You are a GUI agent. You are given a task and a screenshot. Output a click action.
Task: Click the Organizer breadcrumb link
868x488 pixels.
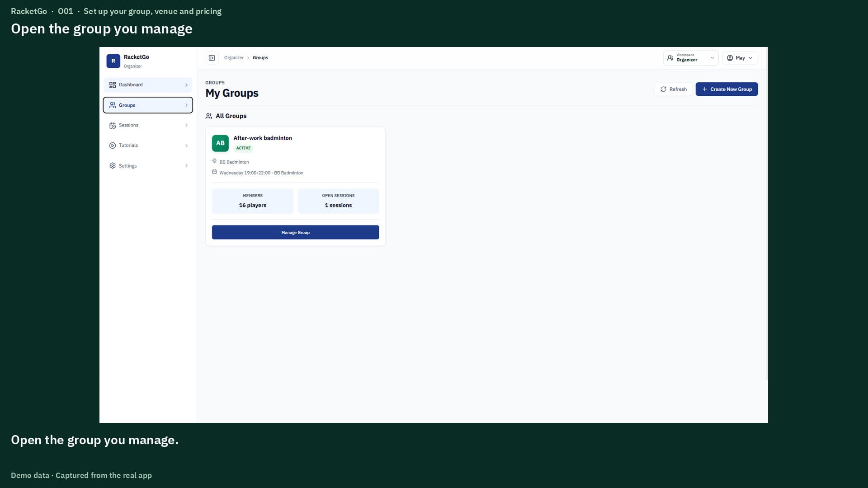point(234,58)
